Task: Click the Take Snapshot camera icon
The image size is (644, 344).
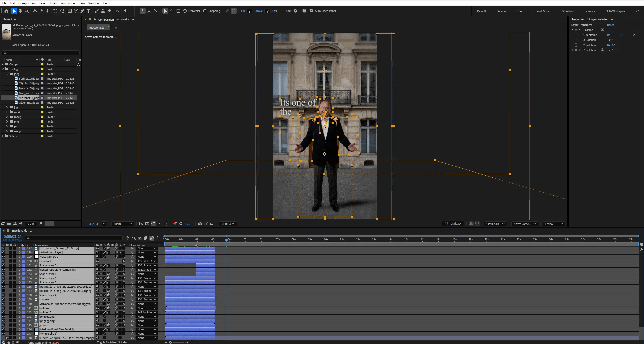Action: pos(200,224)
